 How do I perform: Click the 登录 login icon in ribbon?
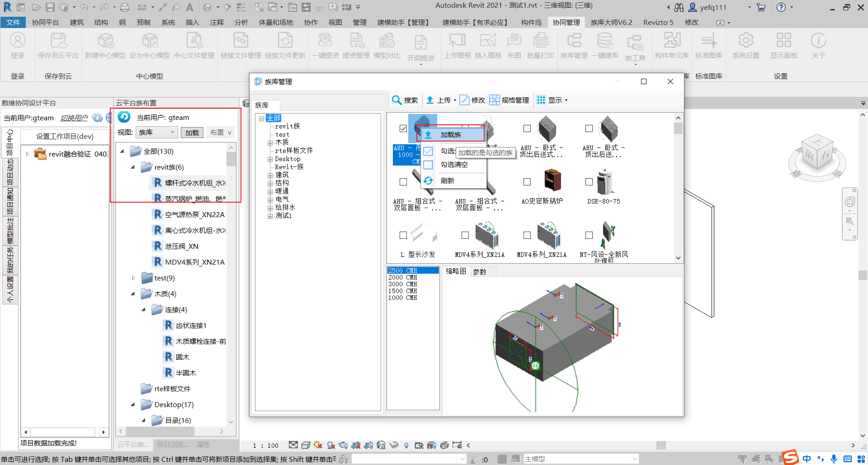[18, 41]
